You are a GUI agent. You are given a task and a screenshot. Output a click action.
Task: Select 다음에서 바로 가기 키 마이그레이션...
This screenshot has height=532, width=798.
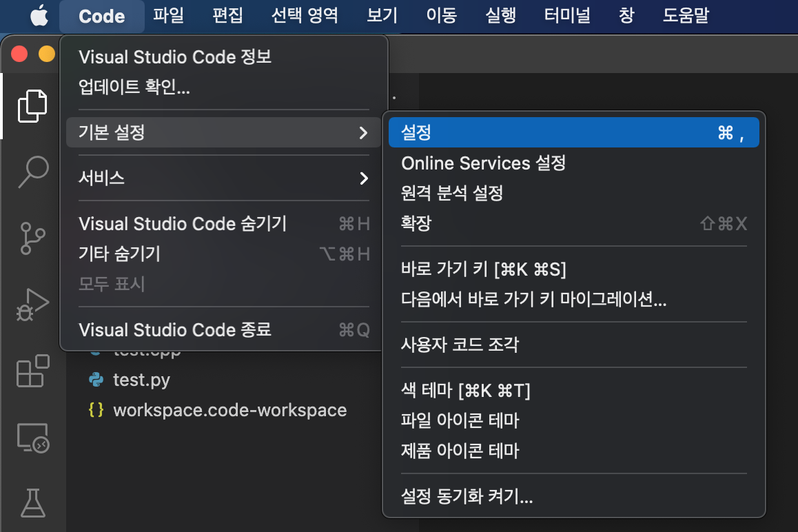tap(573, 299)
